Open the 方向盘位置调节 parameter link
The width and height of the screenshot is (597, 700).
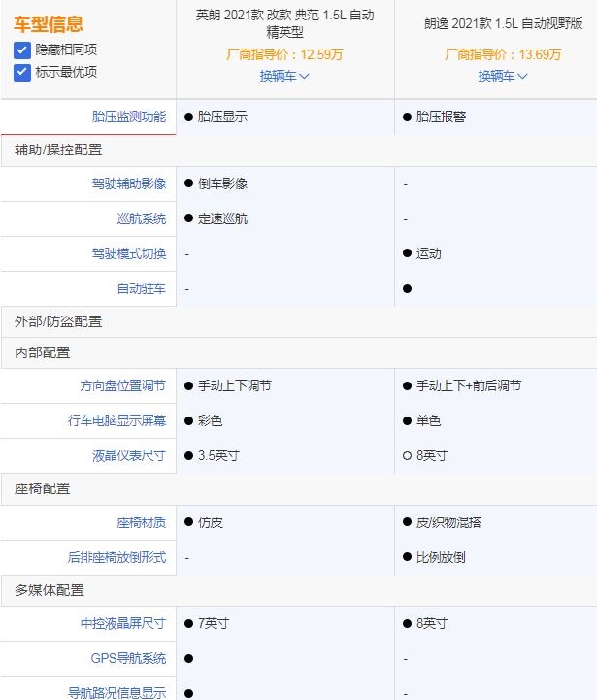pyautogui.click(x=123, y=385)
